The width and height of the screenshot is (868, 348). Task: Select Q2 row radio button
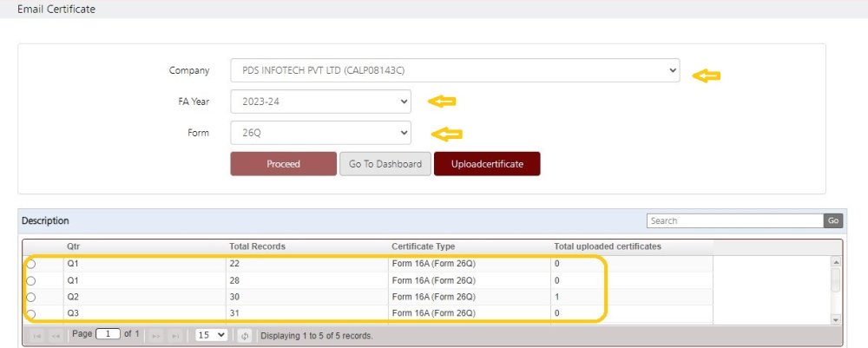tap(31, 297)
